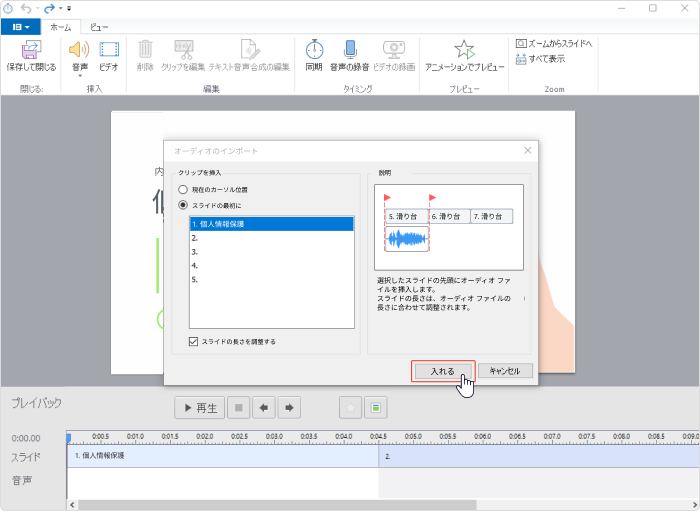Switch to the ビュー tab
Image resolution: width=700 pixels, height=511 pixels.
click(x=100, y=27)
